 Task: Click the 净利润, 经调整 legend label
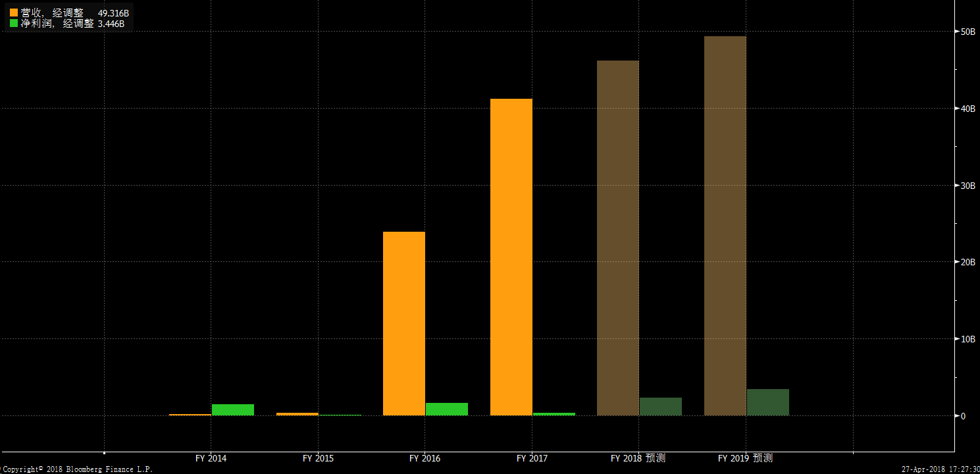pos(57,23)
